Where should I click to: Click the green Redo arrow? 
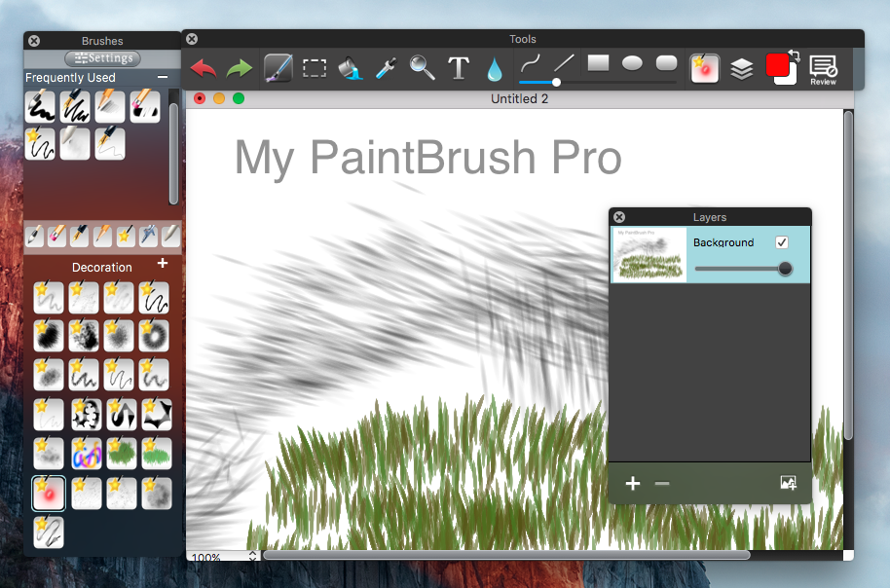[239, 69]
